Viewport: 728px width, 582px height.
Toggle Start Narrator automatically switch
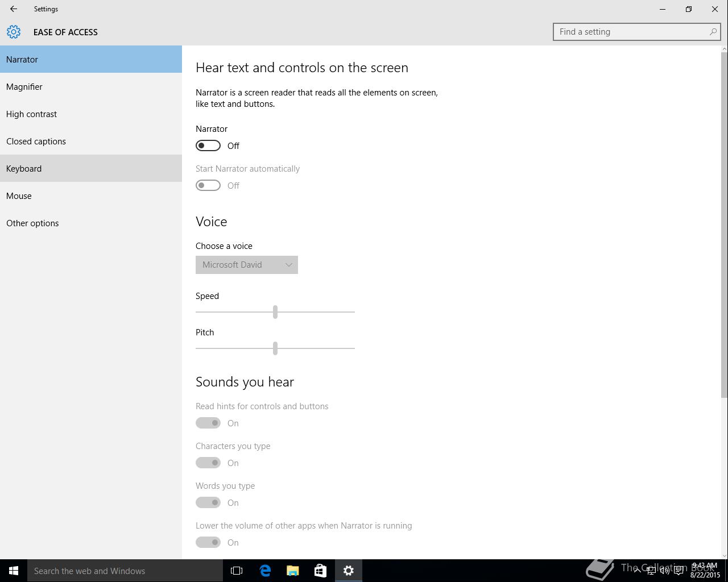point(208,185)
